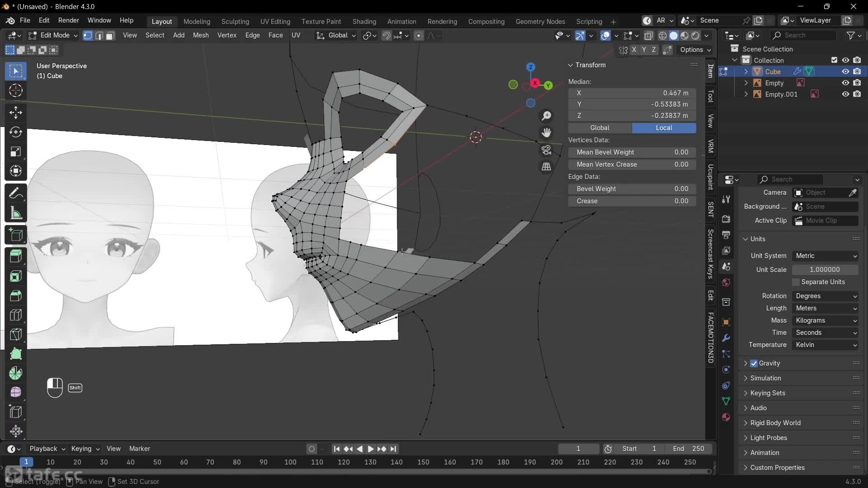Open the Output properties tab

click(726, 235)
